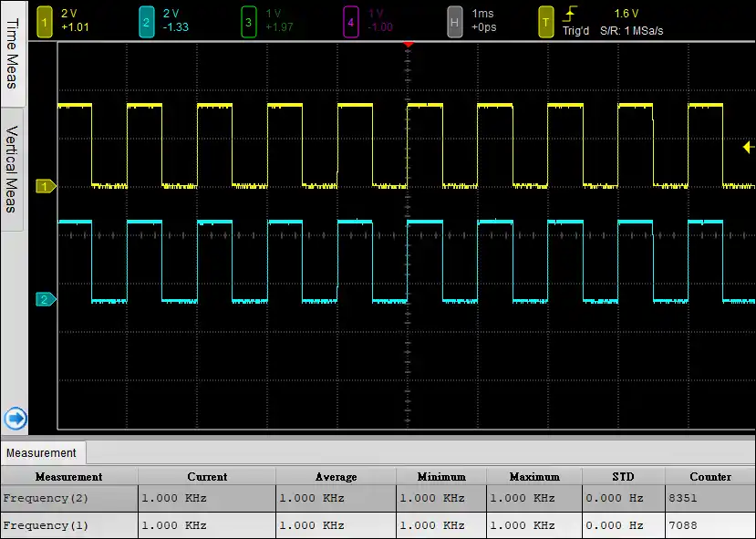756x539 pixels.
Task: Click the cyan Channel 2 badge
Action: click(x=149, y=20)
